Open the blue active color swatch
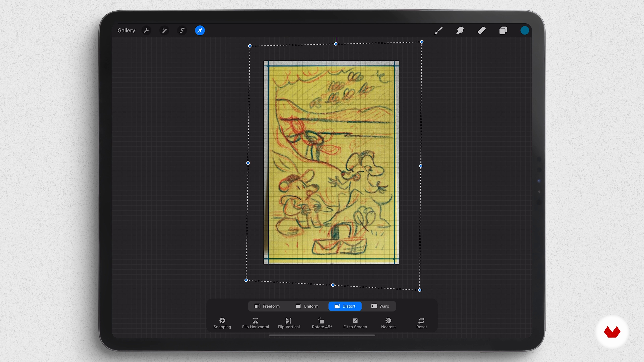Screen dimensions: 644x362 tap(524, 31)
